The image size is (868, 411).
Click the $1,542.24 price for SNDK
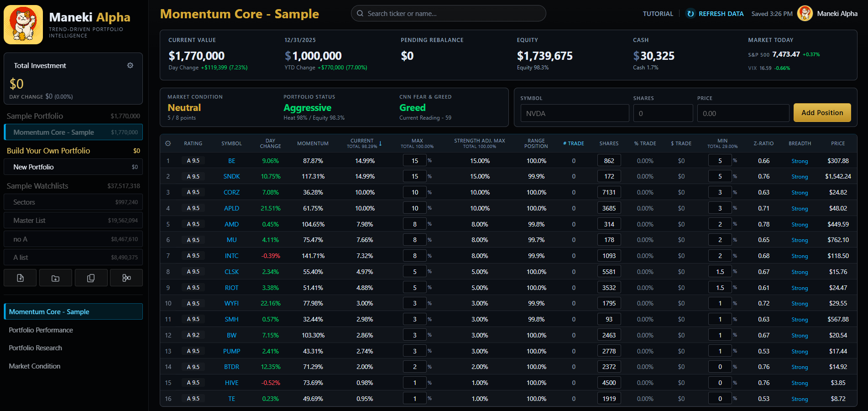838,176
